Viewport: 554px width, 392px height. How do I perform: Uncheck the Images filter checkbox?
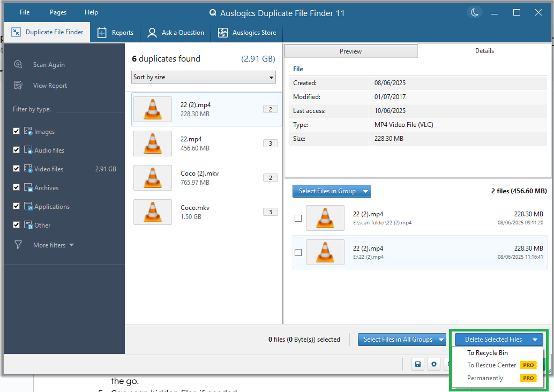click(x=17, y=131)
